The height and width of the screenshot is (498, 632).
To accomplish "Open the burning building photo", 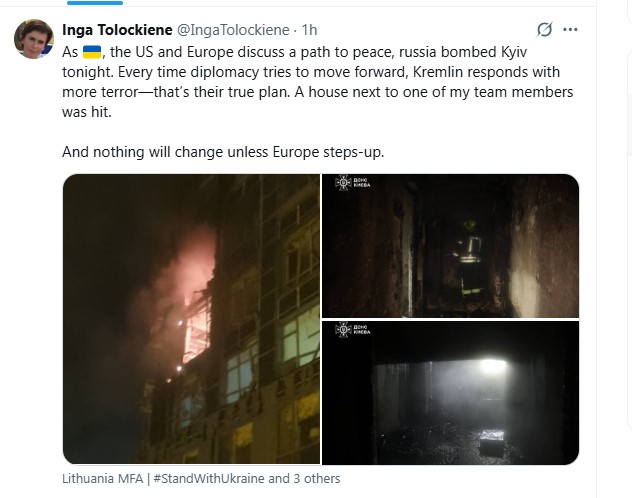I will [x=190, y=319].
